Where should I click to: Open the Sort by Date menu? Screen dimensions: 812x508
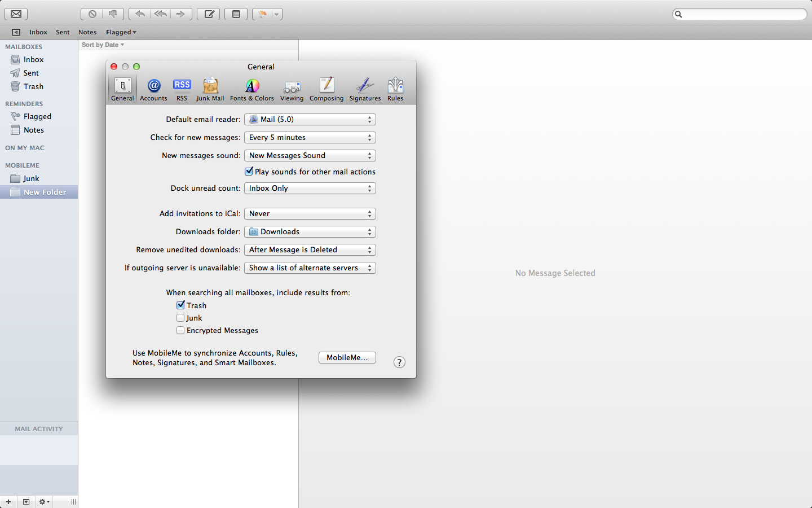click(x=103, y=45)
